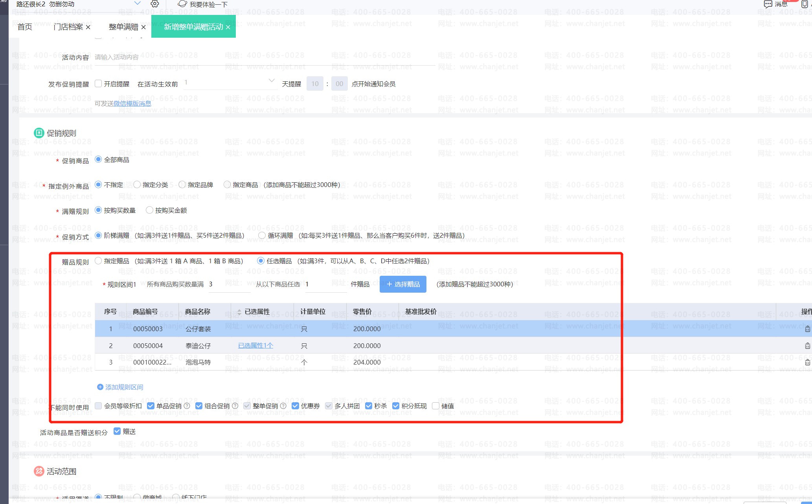
Task: Click help icon next to 单品促销
Action: 187,406
